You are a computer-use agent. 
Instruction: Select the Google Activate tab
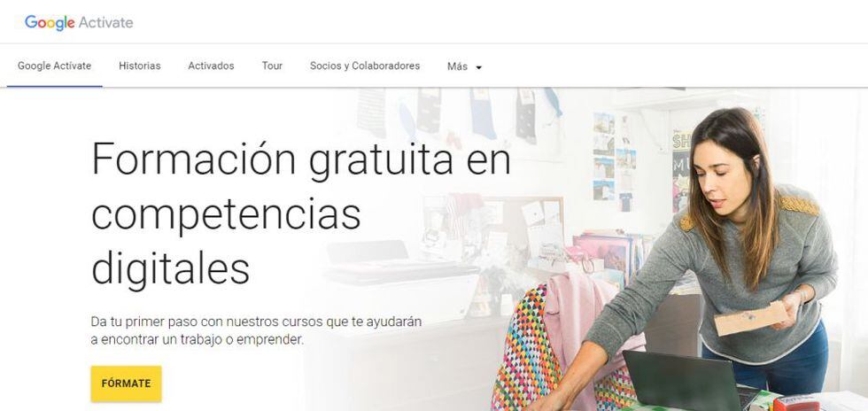tap(54, 66)
